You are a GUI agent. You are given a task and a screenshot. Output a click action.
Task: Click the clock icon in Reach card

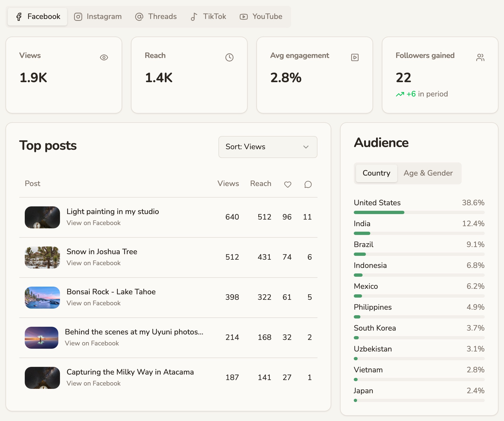pos(229,57)
